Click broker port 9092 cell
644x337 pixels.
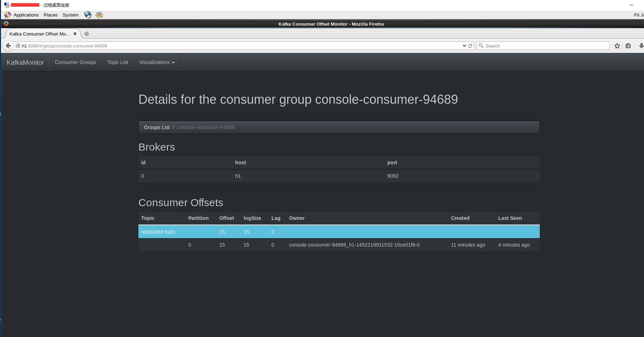coord(393,176)
